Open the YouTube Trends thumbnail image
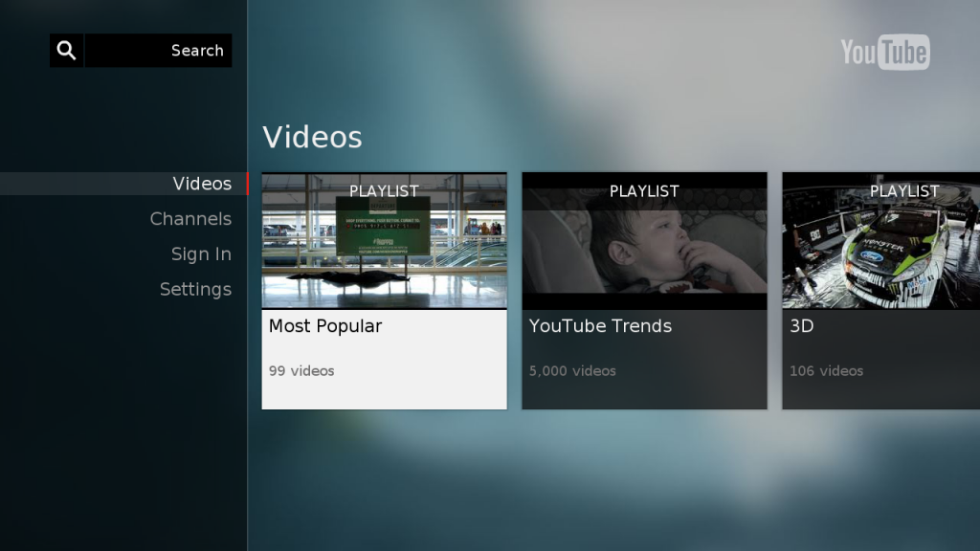This screenshot has height=551, width=980. coord(644,251)
